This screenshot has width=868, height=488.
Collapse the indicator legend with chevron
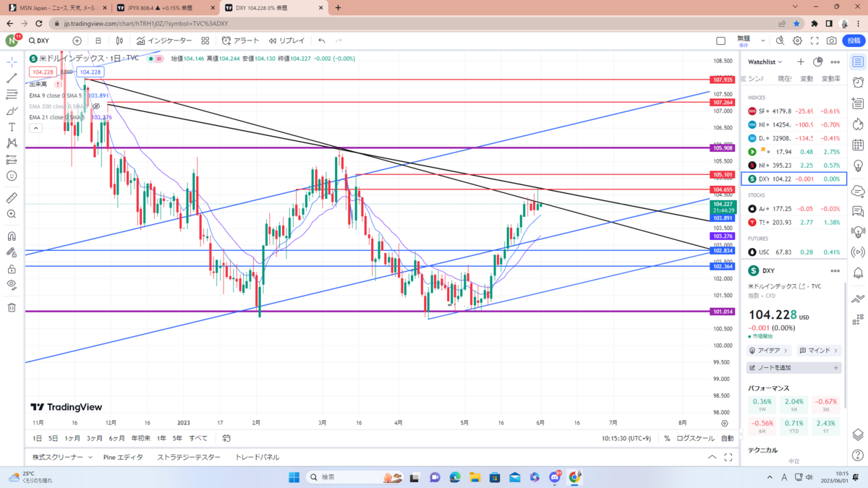point(35,127)
